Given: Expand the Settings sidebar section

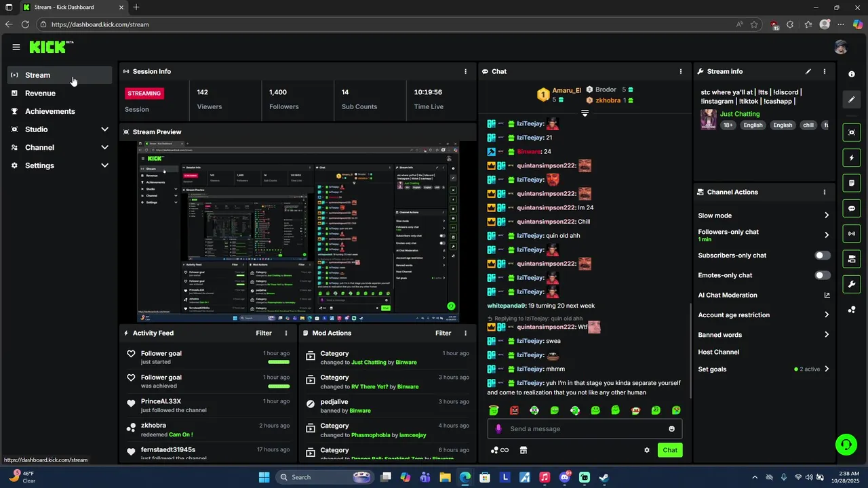Looking at the screenshot, I should tap(104, 165).
